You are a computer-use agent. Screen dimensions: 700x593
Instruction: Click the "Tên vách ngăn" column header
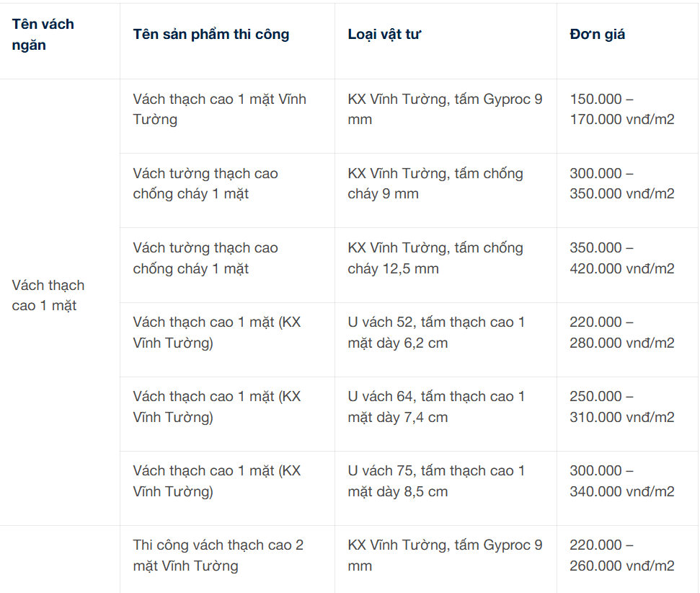pos(43,35)
